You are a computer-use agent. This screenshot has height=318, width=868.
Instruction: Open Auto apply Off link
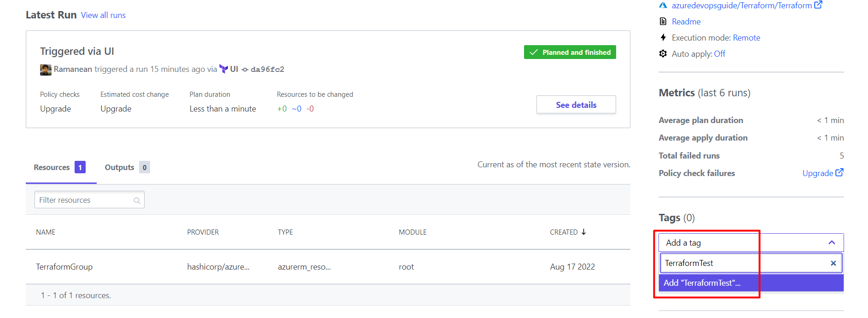pos(720,54)
